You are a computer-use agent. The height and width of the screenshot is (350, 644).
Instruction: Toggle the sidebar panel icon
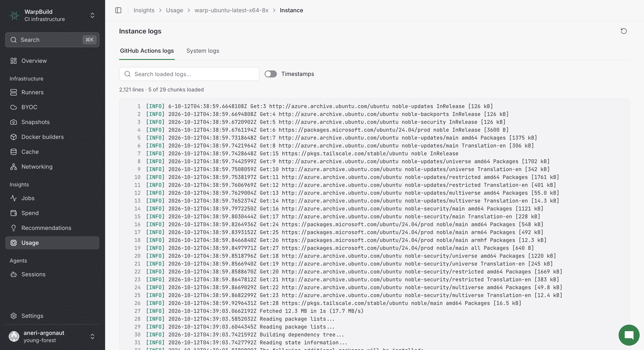click(x=118, y=10)
